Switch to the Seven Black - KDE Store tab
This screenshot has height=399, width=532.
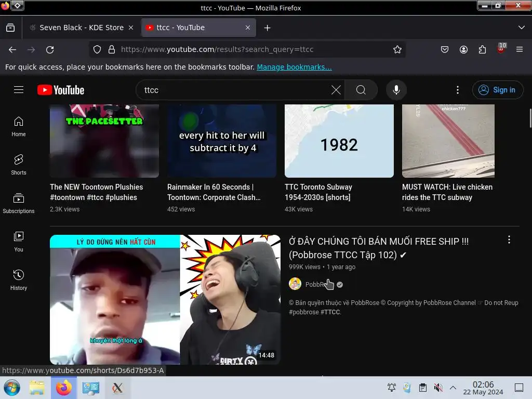[81, 28]
